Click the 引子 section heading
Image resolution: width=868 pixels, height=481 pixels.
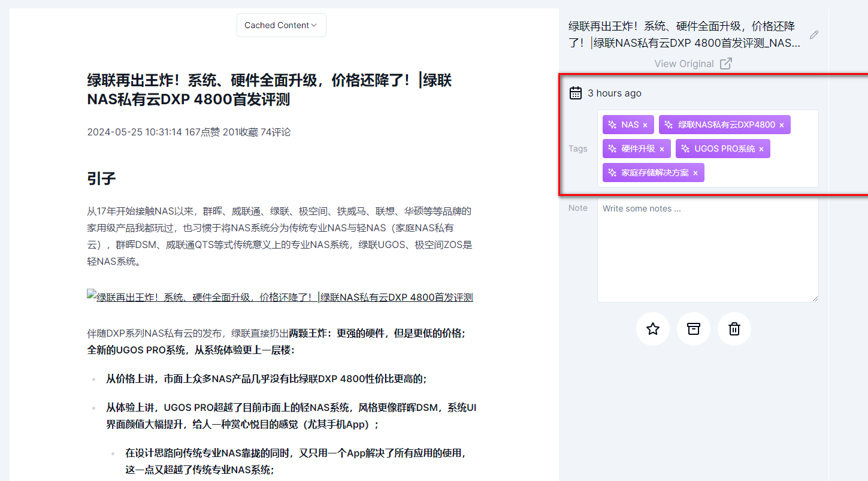[x=101, y=179]
